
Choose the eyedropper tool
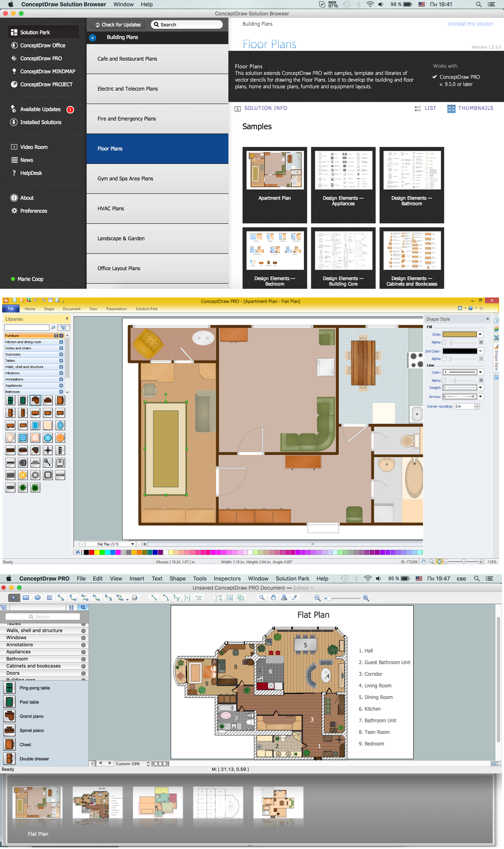pyautogui.click(x=295, y=598)
